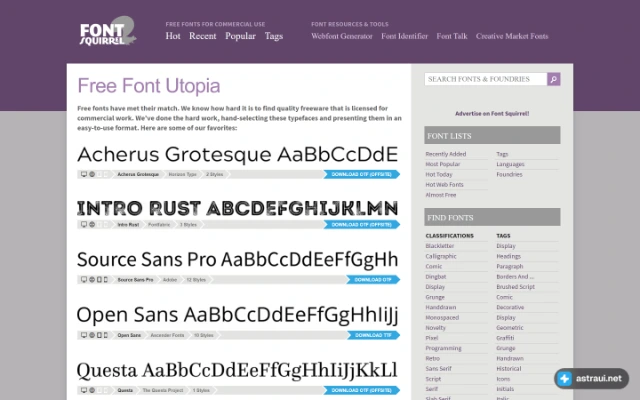Click phone app icon in Source Sans Pro row
The image size is (640, 400).
tap(106, 280)
